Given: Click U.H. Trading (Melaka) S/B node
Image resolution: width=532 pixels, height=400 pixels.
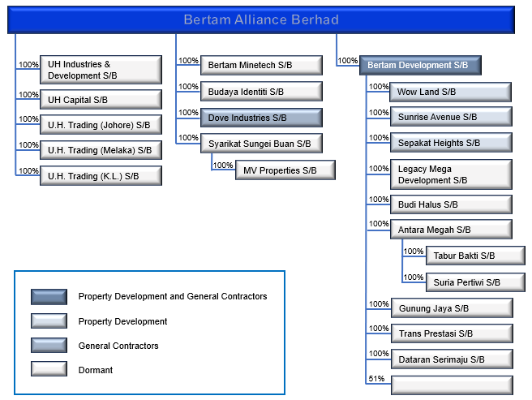Looking at the screenshot, I should (101, 150).
